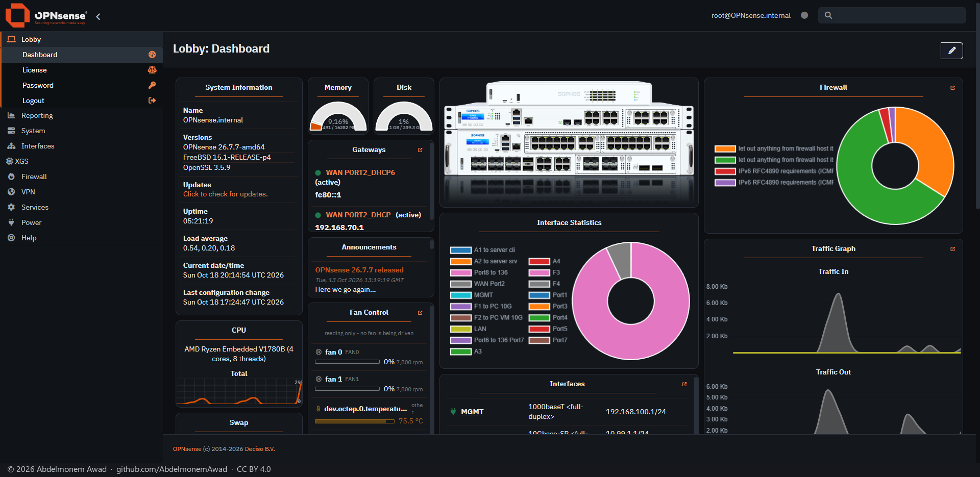Open the Interfaces widget link icon
The image size is (980, 477).
pos(684,384)
